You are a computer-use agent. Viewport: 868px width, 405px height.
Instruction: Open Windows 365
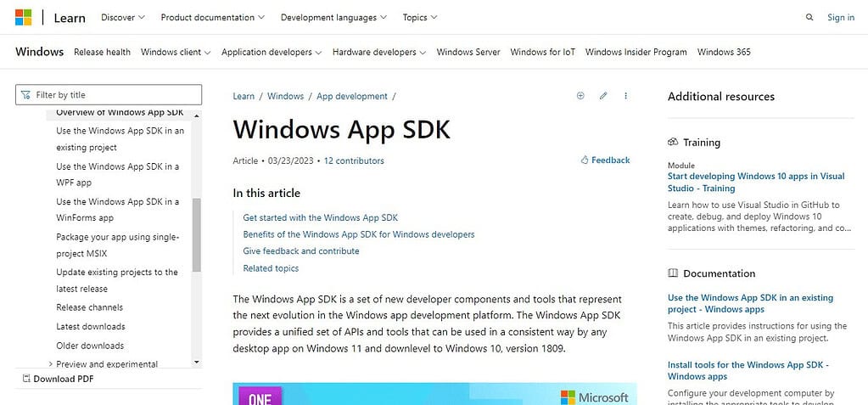[724, 52]
